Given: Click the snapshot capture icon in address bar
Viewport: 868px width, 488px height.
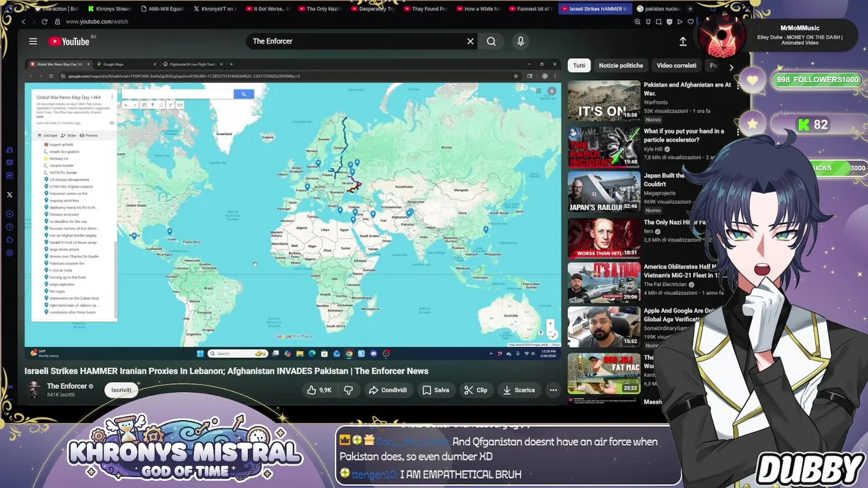Looking at the screenshot, I should pyautogui.click(x=658, y=22).
